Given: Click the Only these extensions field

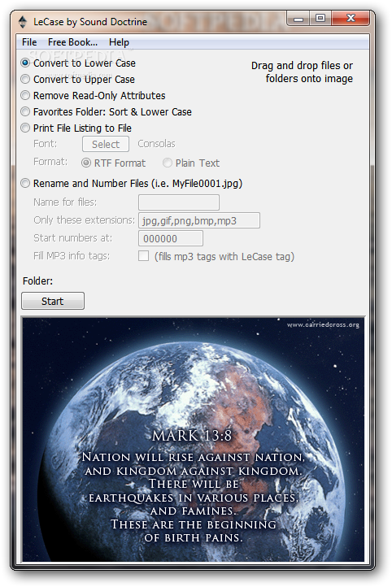Looking at the screenshot, I should click(x=199, y=220).
